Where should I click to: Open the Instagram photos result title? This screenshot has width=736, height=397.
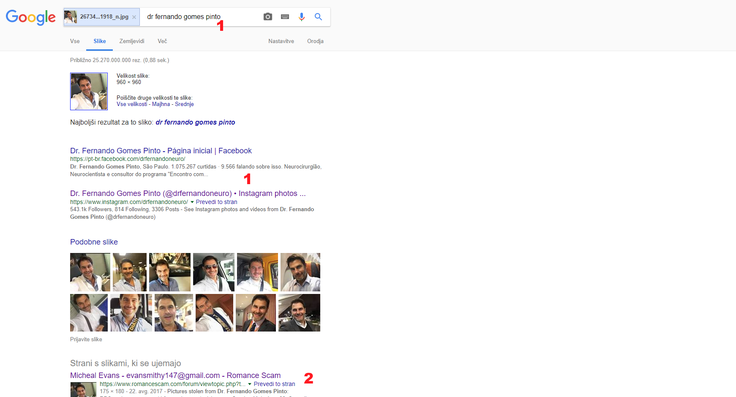(188, 193)
